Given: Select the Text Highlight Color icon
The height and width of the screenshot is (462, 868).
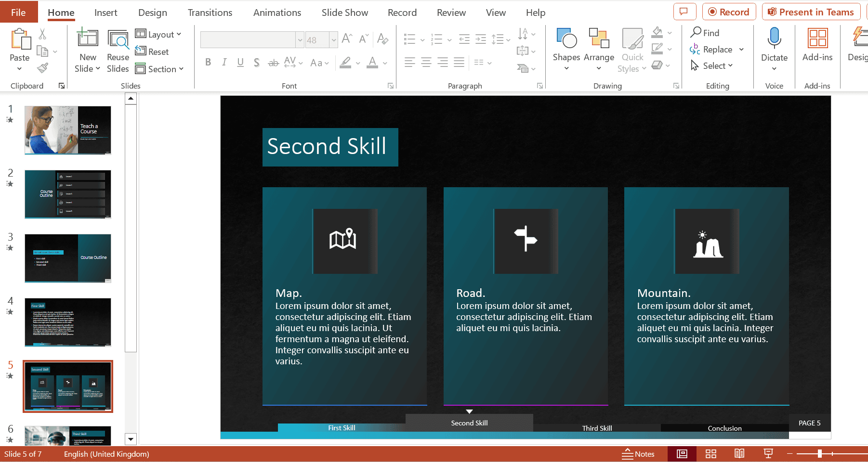Looking at the screenshot, I should pyautogui.click(x=345, y=63).
